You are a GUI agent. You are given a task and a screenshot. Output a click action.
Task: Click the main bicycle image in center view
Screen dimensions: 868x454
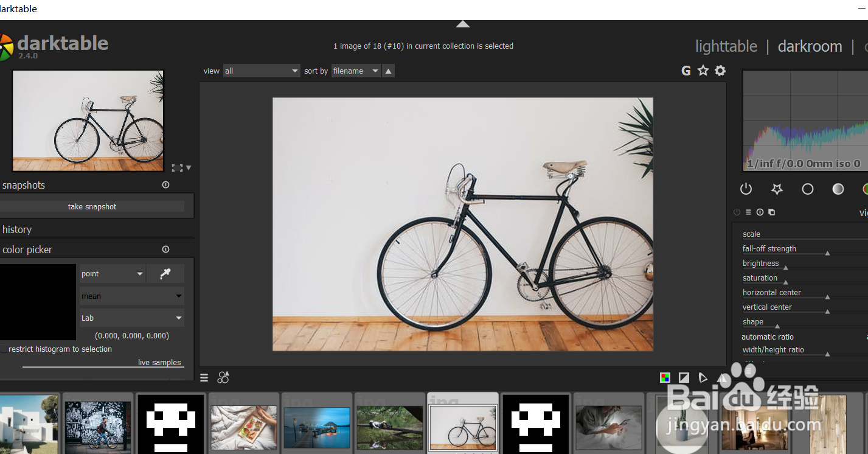463,224
